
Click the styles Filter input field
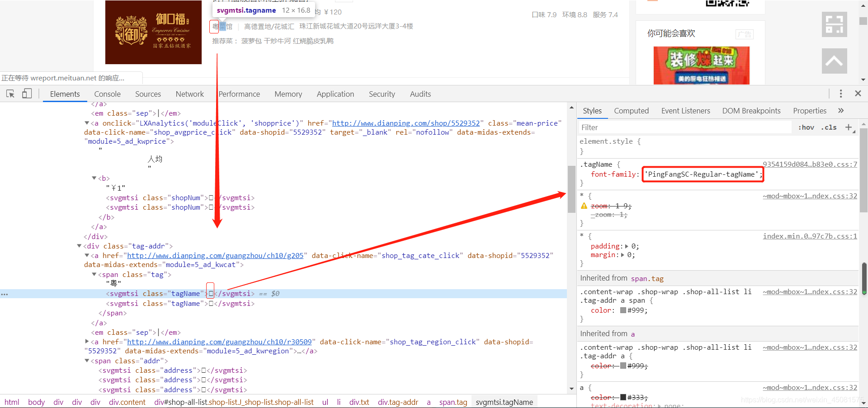click(685, 127)
